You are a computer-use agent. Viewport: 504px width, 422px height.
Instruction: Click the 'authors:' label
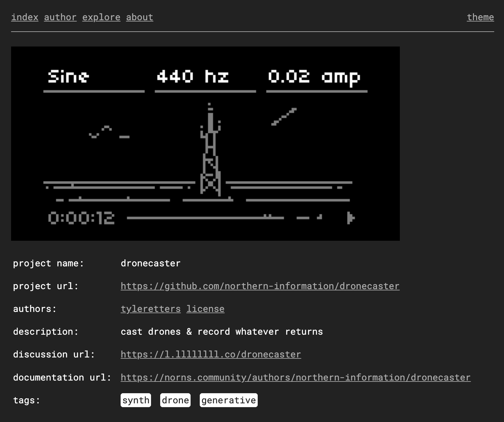click(x=35, y=309)
